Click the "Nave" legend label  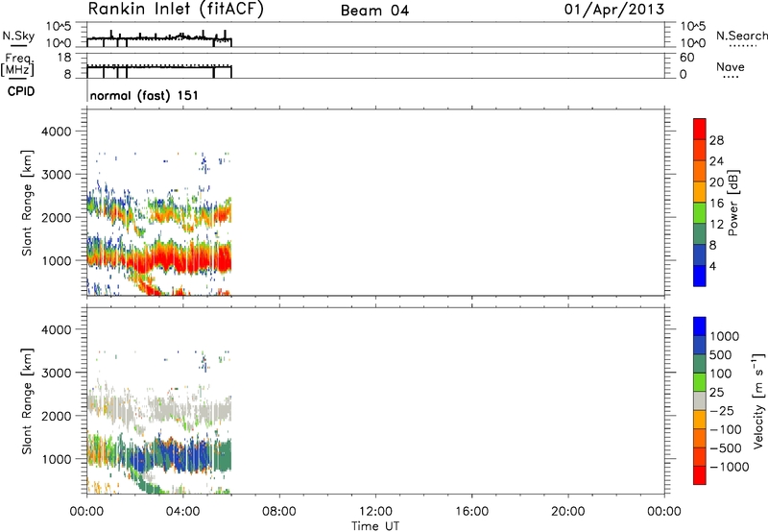coord(731,67)
